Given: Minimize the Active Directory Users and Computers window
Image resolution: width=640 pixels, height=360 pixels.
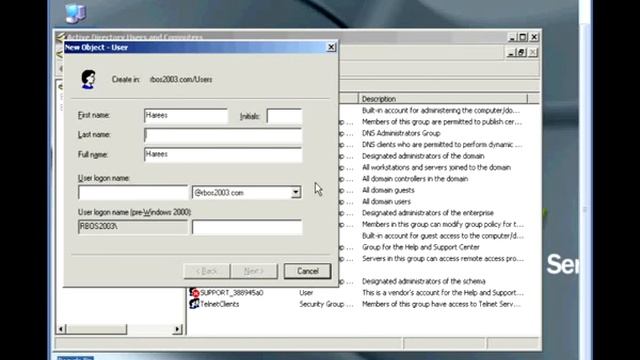Looking at the screenshot, I should [512, 37].
